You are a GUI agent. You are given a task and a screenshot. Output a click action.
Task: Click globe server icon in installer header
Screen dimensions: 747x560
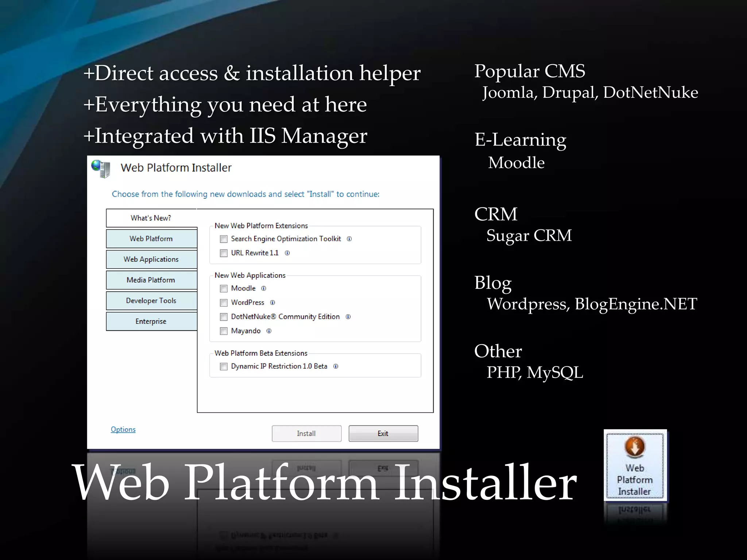click(x=101, y=168)
